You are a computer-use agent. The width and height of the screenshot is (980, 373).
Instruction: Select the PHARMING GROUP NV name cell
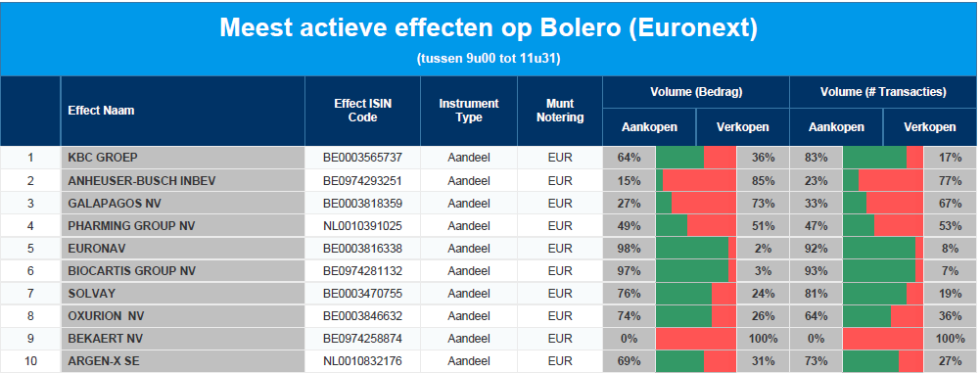pos(182,226)
